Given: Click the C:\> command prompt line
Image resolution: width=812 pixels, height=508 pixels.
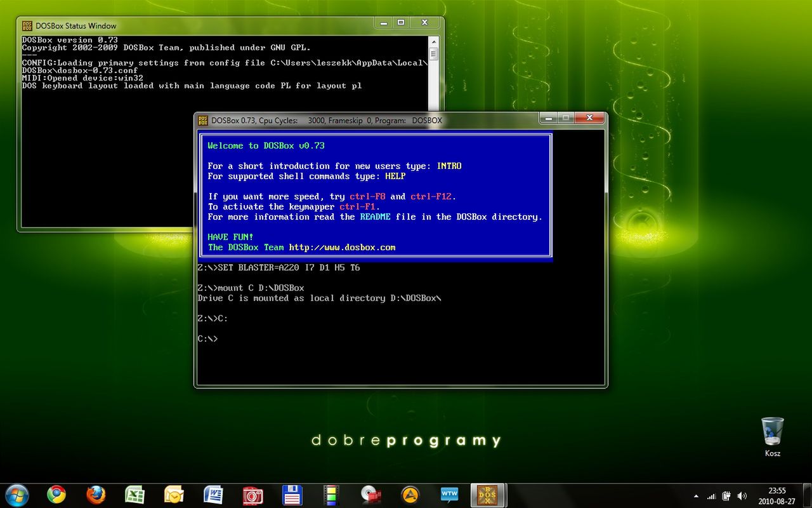Looking at the screenshot, I should point(208,339).
